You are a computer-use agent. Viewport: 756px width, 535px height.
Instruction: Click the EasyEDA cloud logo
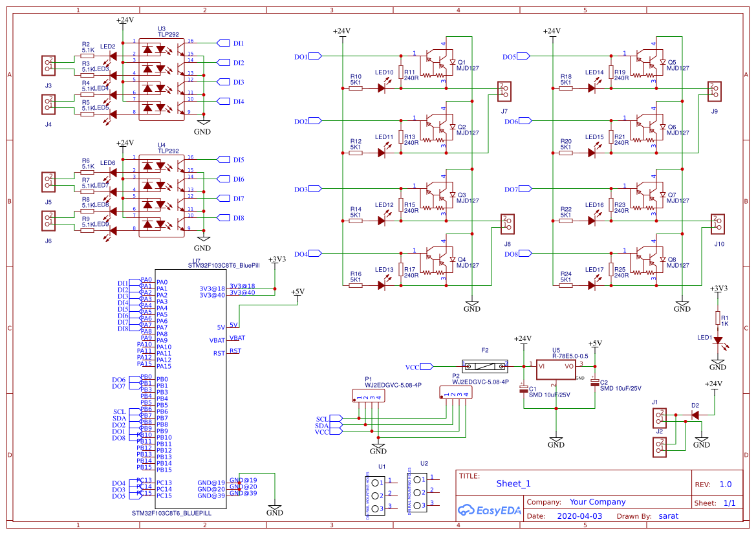click(x=467, y=511)
